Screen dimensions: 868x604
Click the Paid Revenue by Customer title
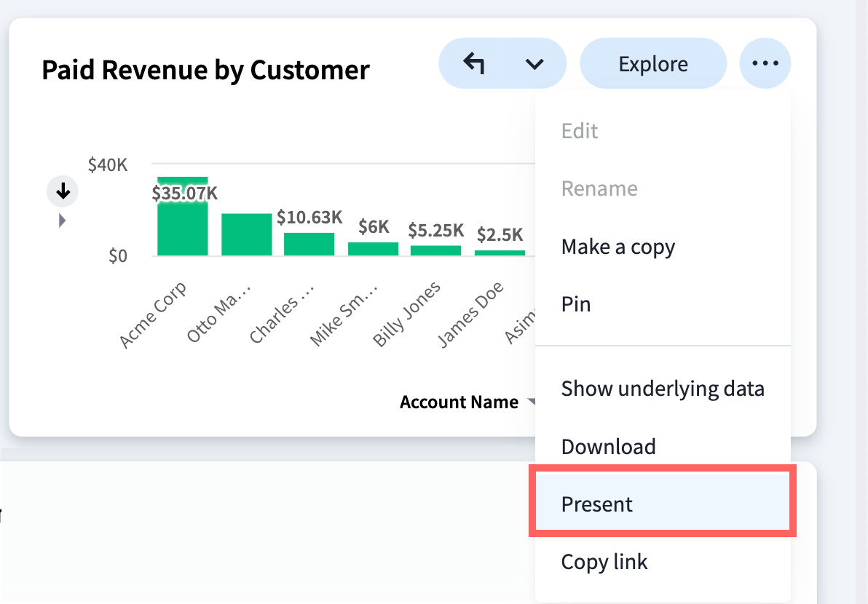[205, 70]
